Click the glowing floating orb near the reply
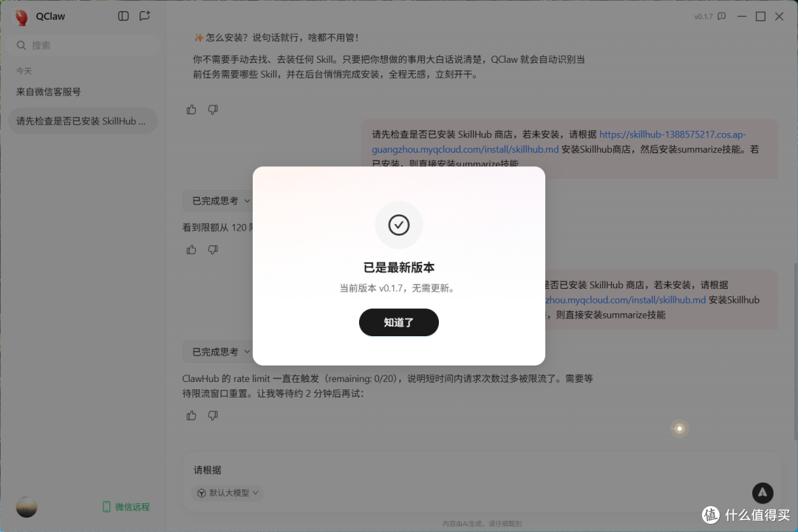The image size is (798, 532). tap(679, 429)
